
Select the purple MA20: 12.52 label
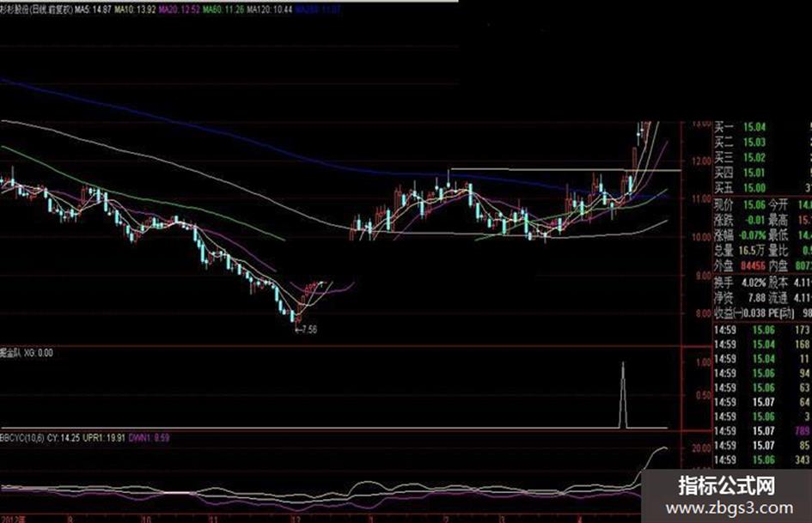(x=180, y=9)
